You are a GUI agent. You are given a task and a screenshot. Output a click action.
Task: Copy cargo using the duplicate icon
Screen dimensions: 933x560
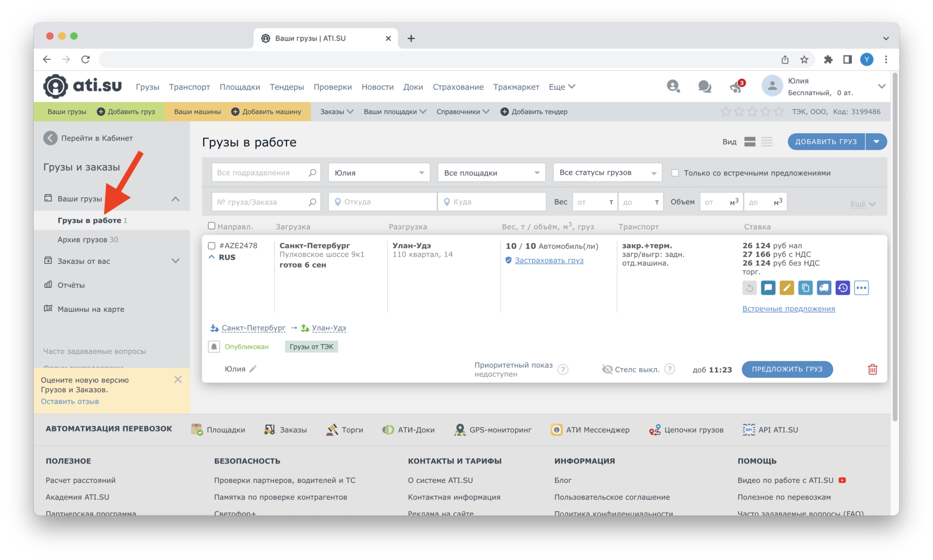(x=805, y=287)
